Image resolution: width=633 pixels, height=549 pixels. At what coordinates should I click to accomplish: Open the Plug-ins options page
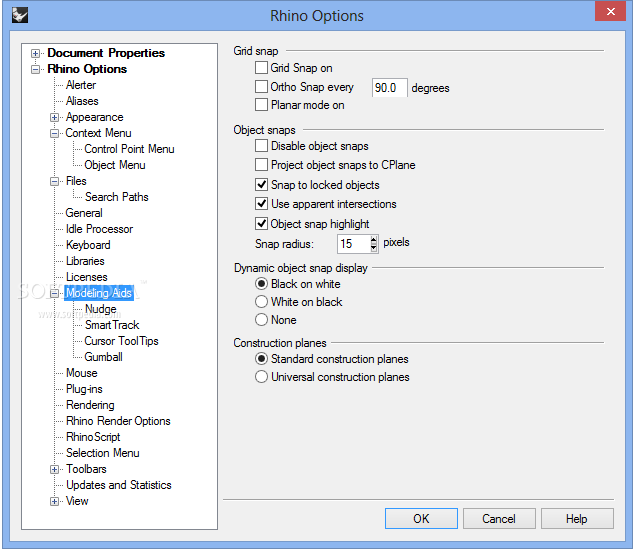pyautogui.click(x=84, y=389)
